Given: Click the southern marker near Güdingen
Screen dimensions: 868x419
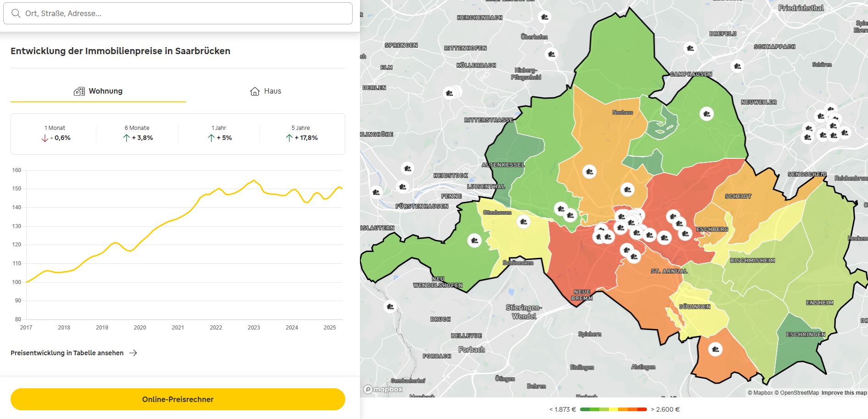Looking at the screenshot, I should click(716, 349).
